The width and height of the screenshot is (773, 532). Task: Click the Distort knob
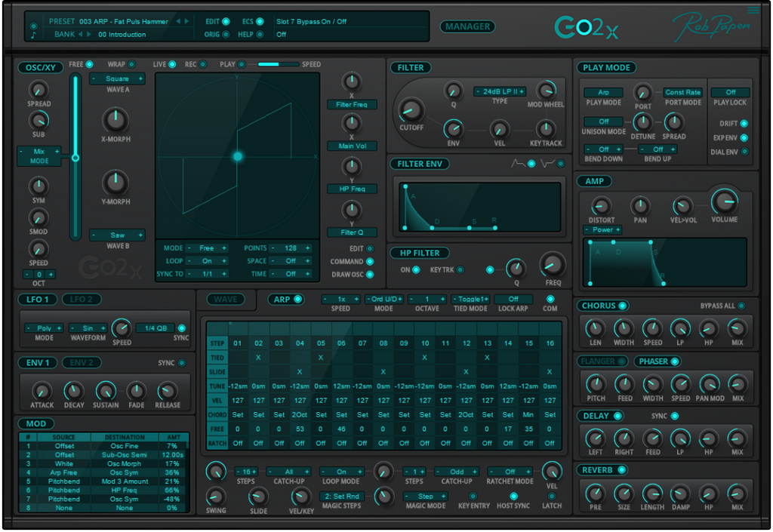click(601, 207)
